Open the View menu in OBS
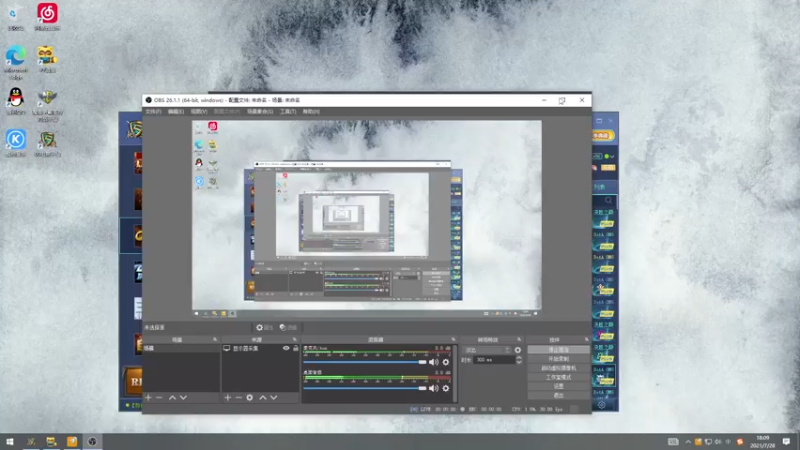This screenshot has width=800, height=450. coord(199,111)
